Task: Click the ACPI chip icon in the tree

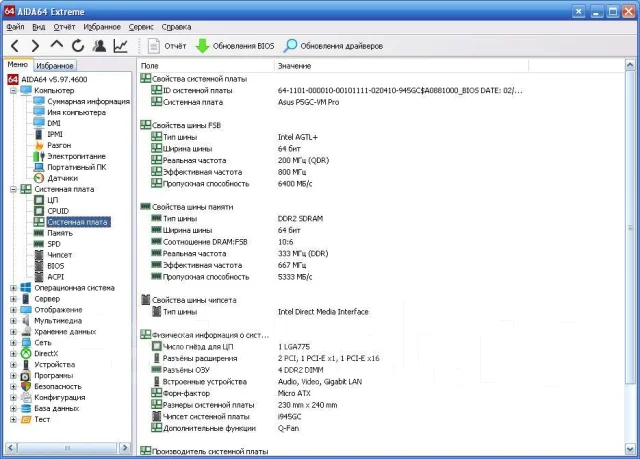Action: pos(39,277)
